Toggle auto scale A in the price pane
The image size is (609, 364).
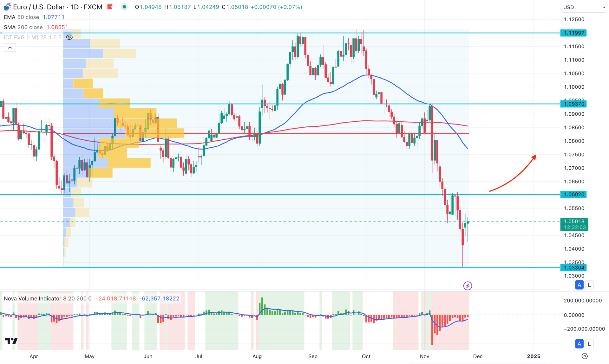coord(579,285)
